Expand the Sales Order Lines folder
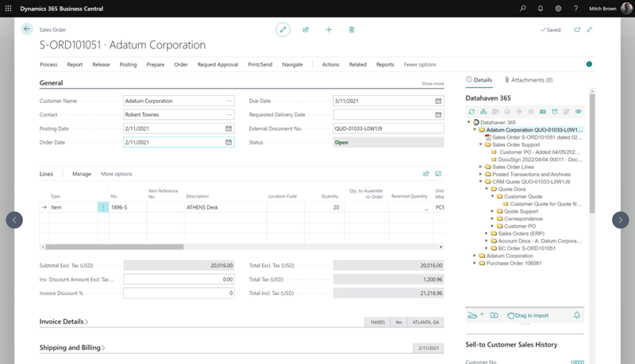Viewport: 635px width, 364px height. [x=481, y=167]
